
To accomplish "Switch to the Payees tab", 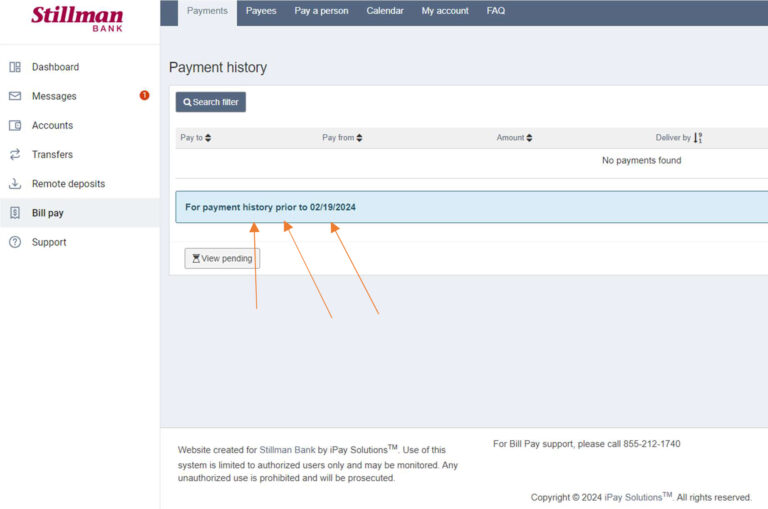I will pos(261,11).
